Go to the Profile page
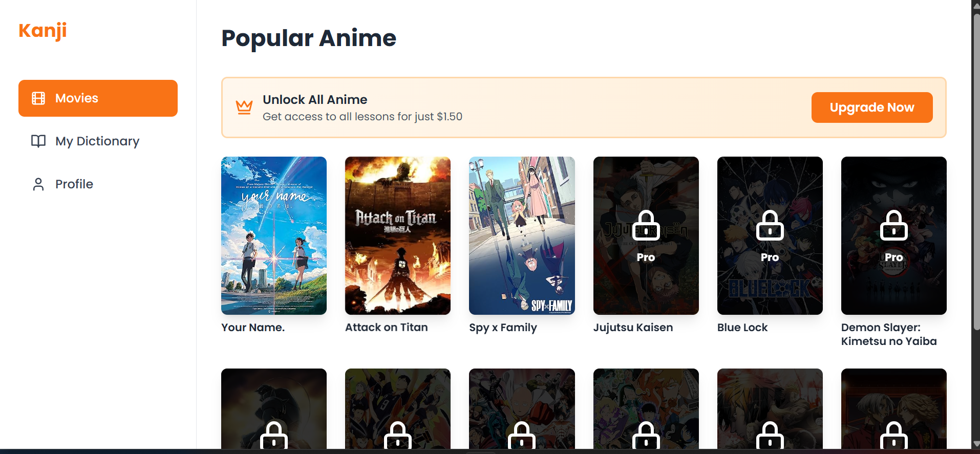 98,184
